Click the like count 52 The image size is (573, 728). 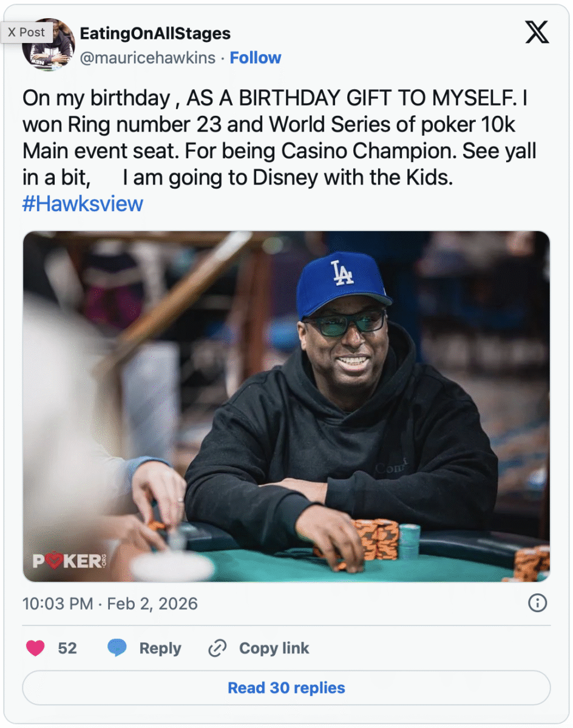pos(67,648)
